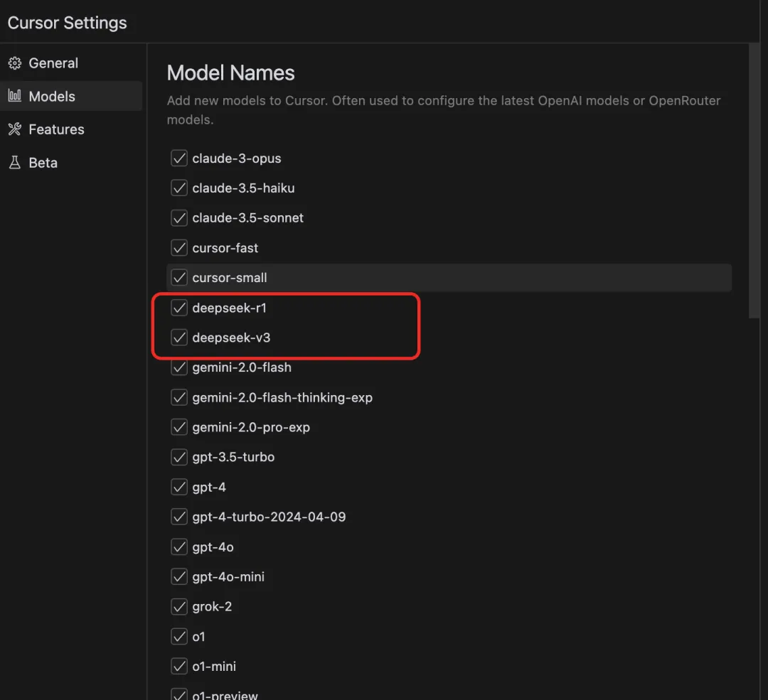768x700 pixels.
Task: Toggle the o1-preview checkbox
Action: pyautogui.click(x=179, y=694)
